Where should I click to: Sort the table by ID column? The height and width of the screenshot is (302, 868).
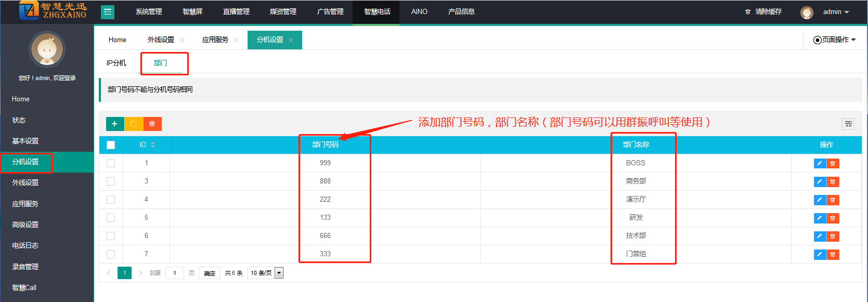pyautogui.click(x=153, y=145)
